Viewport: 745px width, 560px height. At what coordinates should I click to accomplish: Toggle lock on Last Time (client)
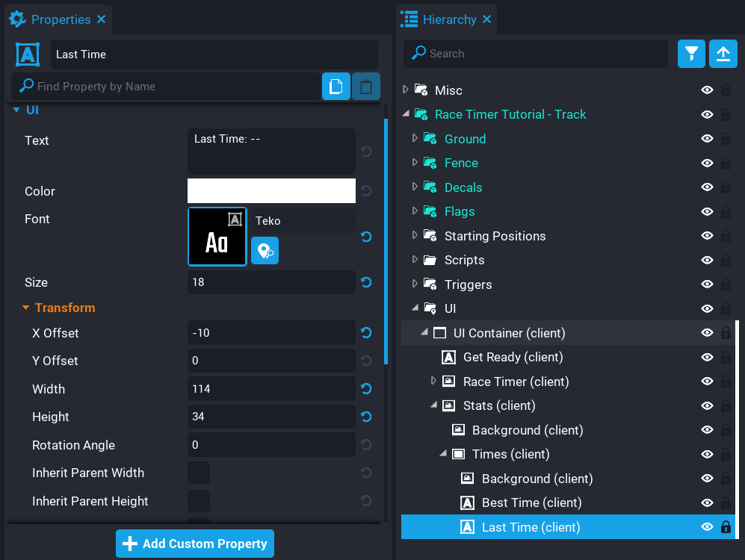click(x=726, y=527)
